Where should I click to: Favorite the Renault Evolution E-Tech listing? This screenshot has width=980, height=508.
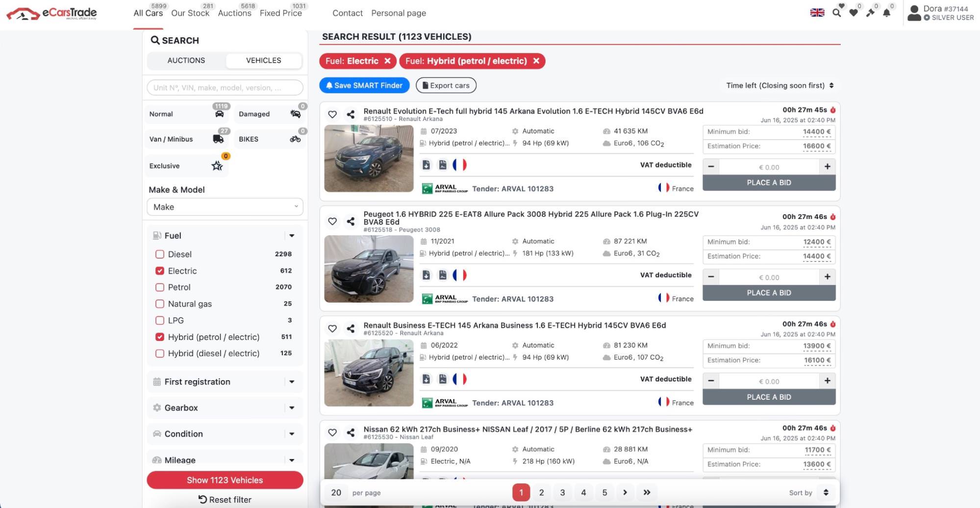pyautogui.click(x=332, y=114)
